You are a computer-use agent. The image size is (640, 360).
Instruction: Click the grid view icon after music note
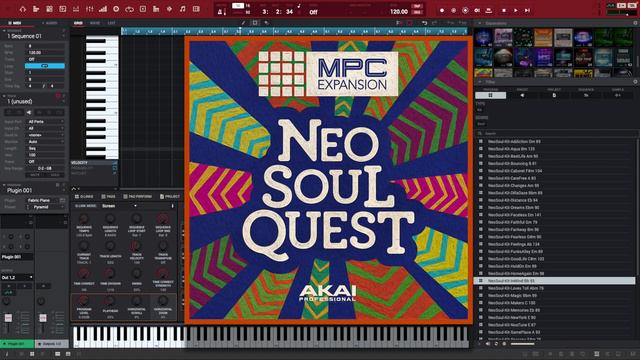[196, 9]
